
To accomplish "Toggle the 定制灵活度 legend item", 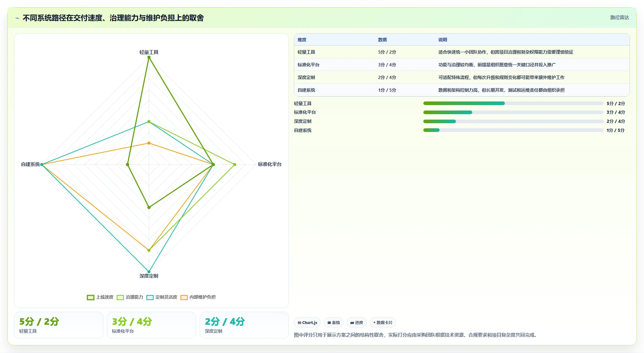I will [x=162, y=297].
